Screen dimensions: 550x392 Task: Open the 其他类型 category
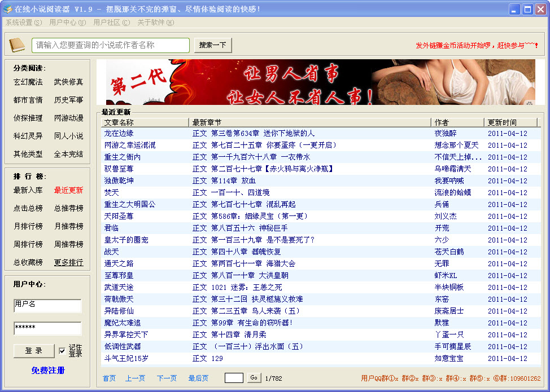(28, 154)
